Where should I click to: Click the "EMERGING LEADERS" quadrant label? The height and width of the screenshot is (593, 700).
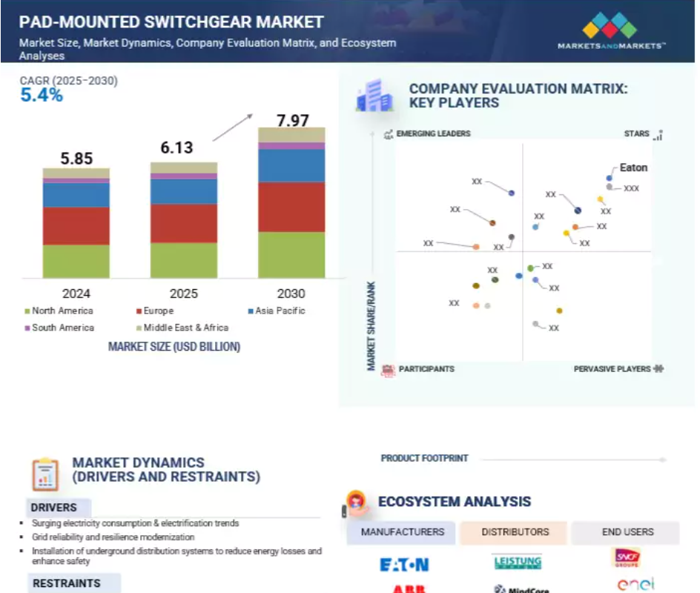point(434,134)
